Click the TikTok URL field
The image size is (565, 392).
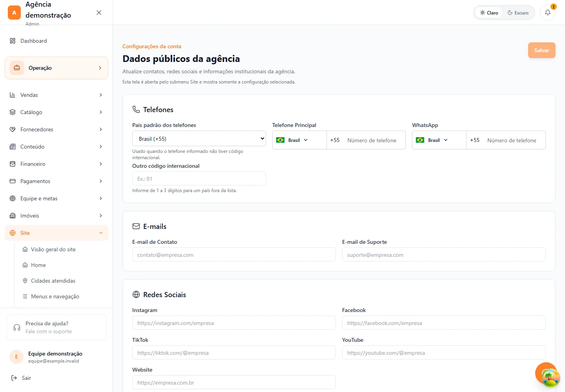(x=234, y=352)
